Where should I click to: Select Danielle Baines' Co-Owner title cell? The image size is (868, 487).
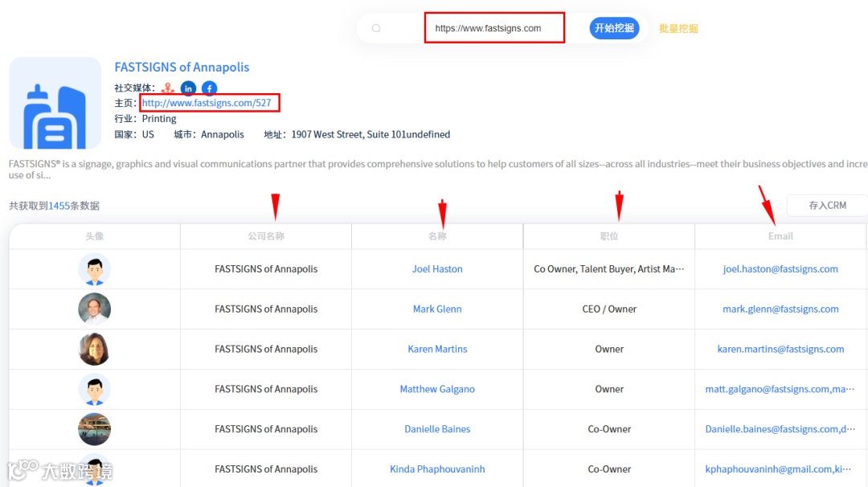pyautogui.click(x=609, y=429)
